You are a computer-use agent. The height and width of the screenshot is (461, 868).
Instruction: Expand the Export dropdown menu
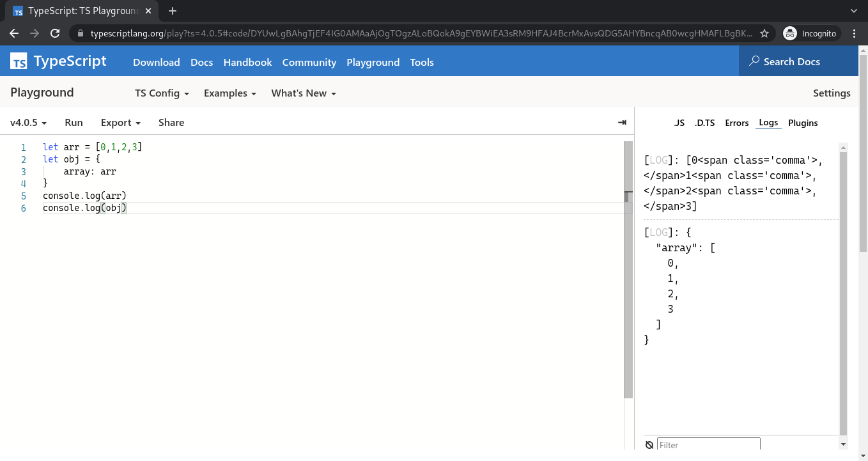120,122
